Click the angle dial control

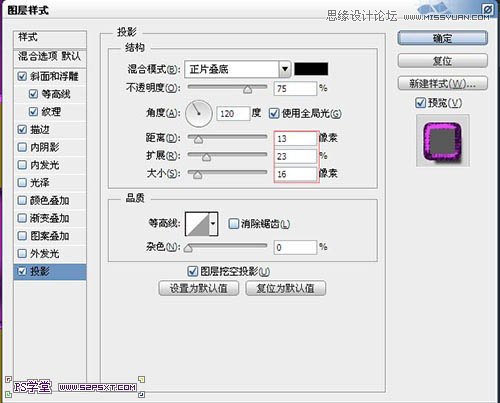point(199,114)
